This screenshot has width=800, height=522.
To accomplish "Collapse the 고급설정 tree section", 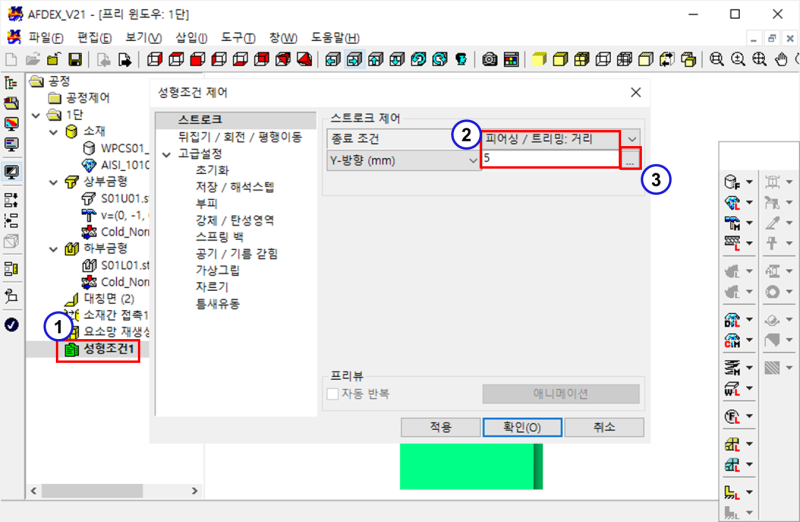I will (167, 154).
